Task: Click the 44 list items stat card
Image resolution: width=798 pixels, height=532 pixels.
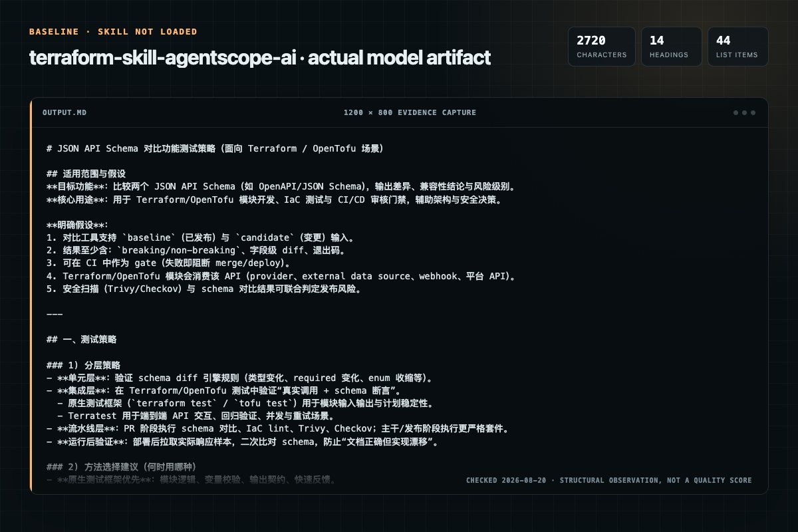Action: 737,47
